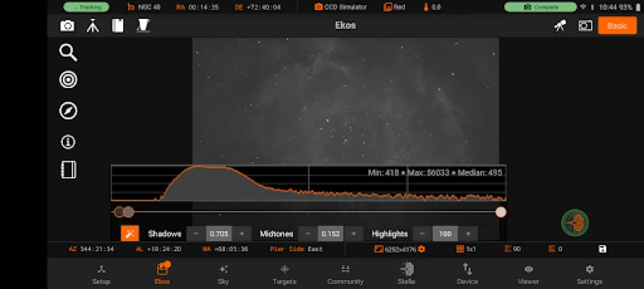
Task: Open the notebook icon in left sidebar
Action: [x=68, y=169]
